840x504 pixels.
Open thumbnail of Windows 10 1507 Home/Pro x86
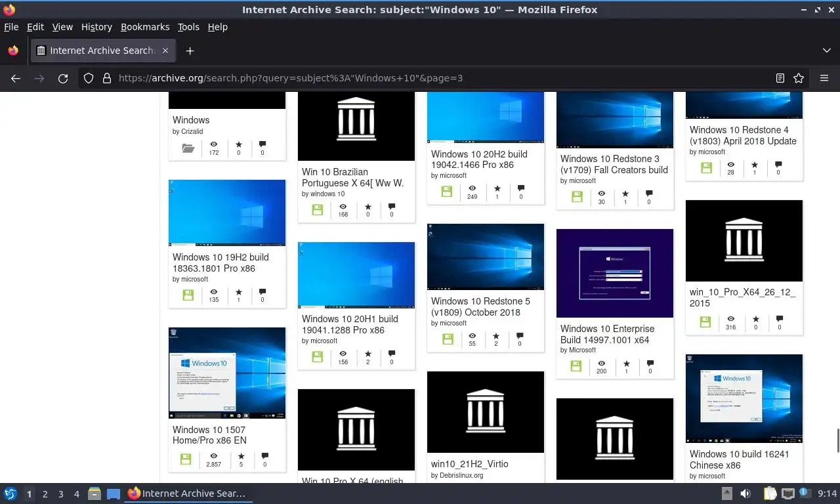(x=227, y=373)
